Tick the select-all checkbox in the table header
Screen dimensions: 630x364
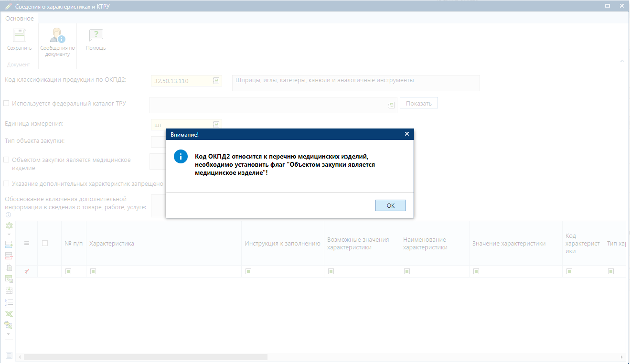click(45, 243)
